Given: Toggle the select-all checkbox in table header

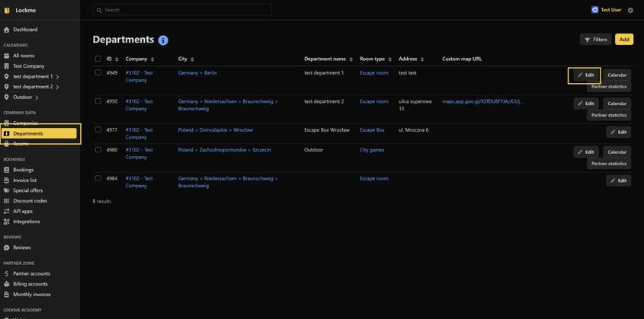Looking at the screenshot, I should tap(98, 59).
